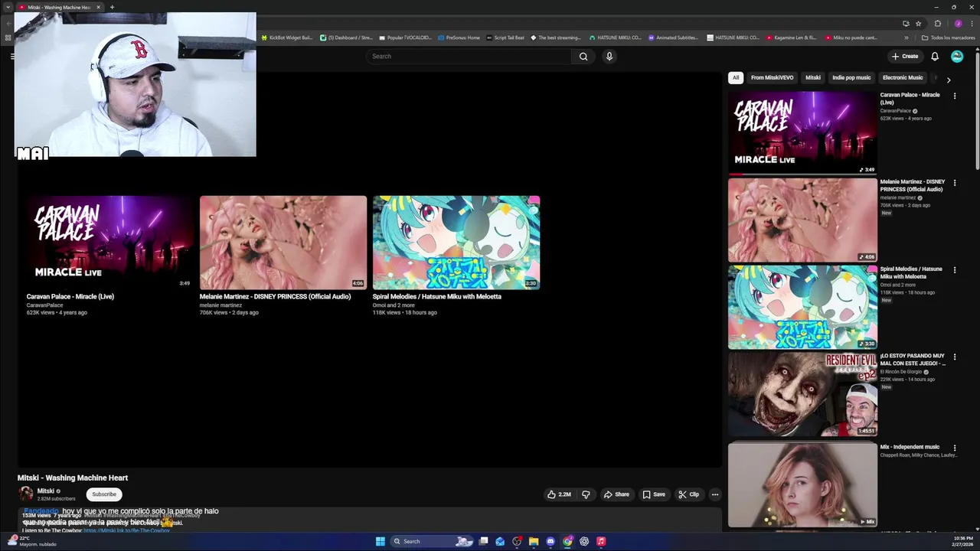Open Kagamine Len bookmark
The image size is (980, 551).
pyautogui.click(x=792, y=37)
